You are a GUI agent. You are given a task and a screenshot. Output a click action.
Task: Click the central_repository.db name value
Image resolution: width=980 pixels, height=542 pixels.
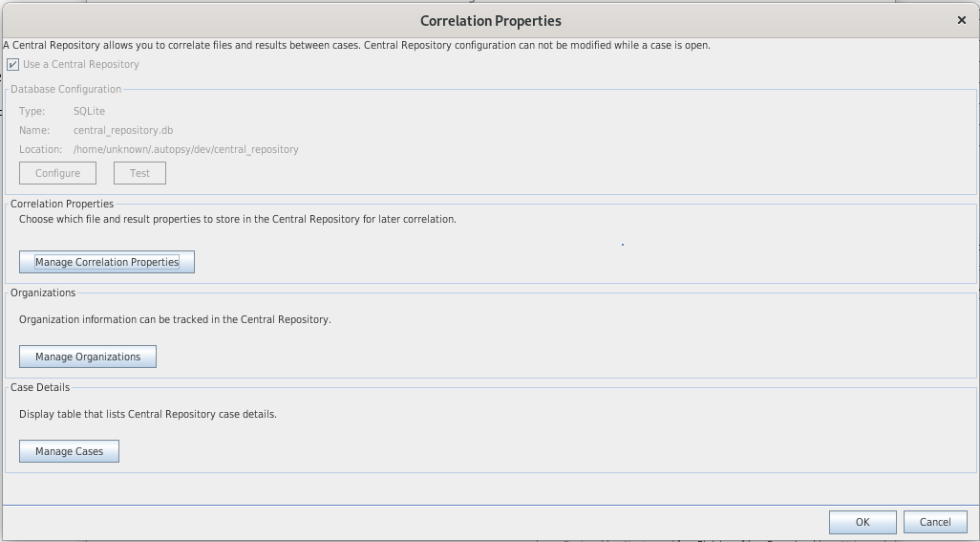pyautogui.click(x=123, y=130)
